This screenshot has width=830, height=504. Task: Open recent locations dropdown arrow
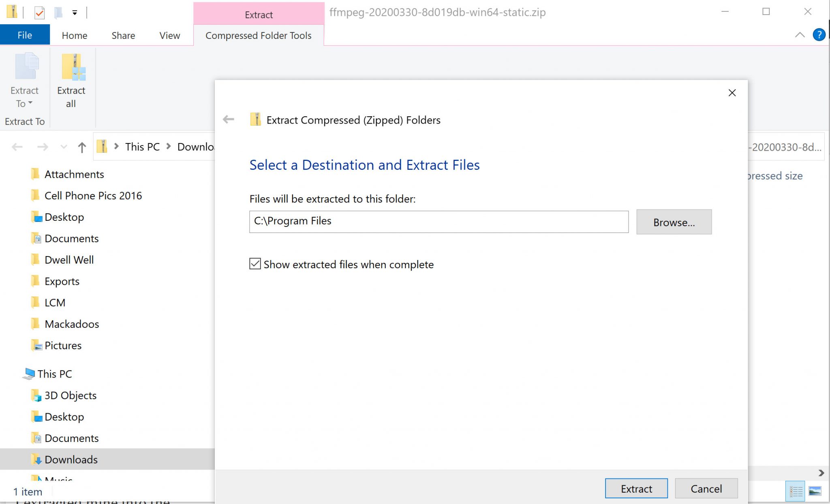[x=64, y=147]
